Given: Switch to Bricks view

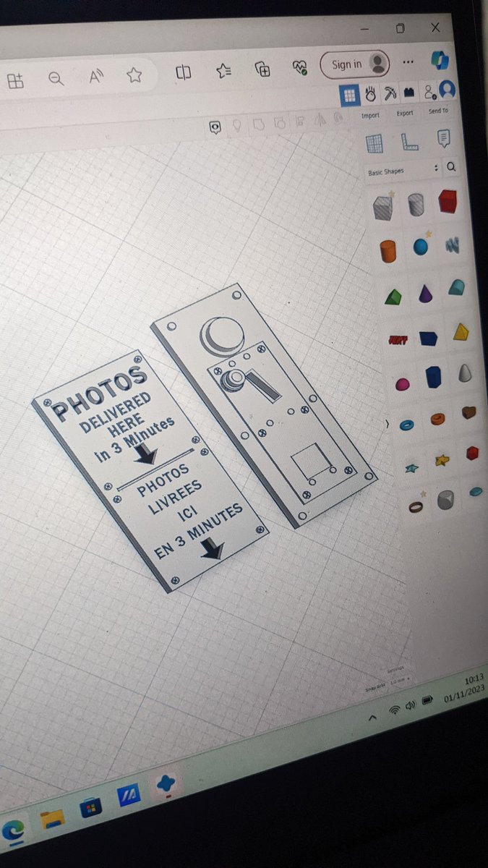Looking at the screenshot, I should 409,93.
